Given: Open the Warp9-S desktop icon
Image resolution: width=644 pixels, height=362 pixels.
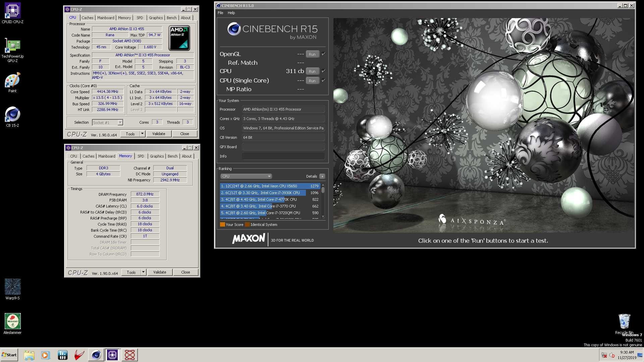Looking at the screenshot, I should (x=12, y=289).
